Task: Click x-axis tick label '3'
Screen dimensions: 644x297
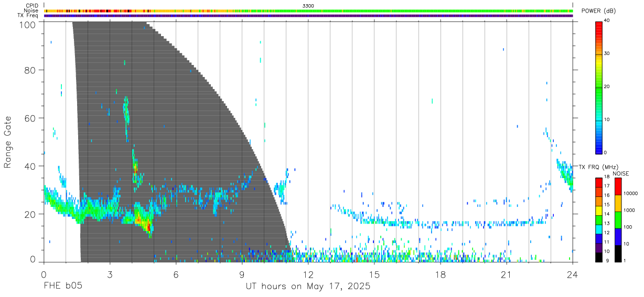Action: 110,274
